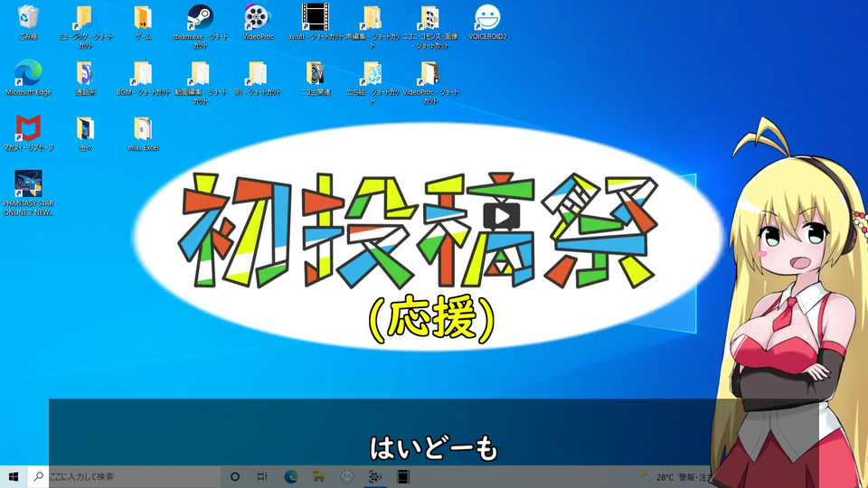Open the Microsoft Edge desktop icon

(x=28, y=73)
